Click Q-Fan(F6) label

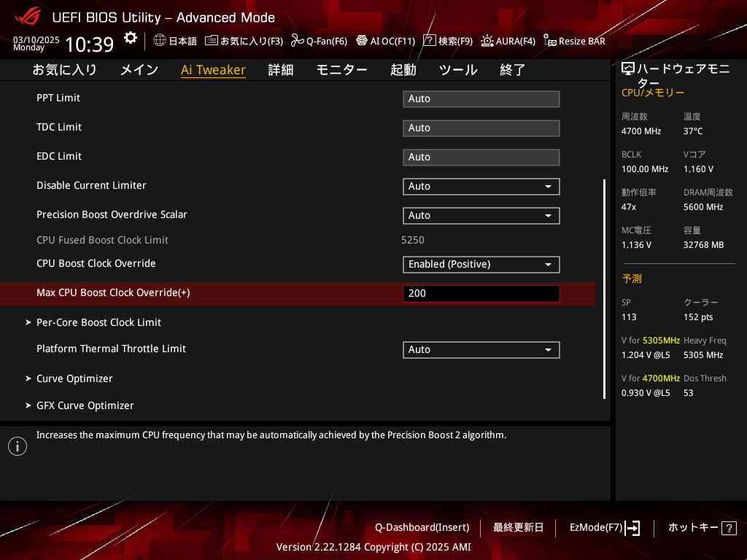click(x=327, y=41)
